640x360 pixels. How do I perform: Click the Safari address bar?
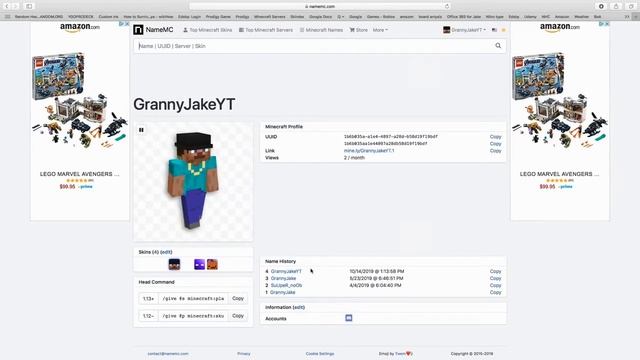point(320,6)
